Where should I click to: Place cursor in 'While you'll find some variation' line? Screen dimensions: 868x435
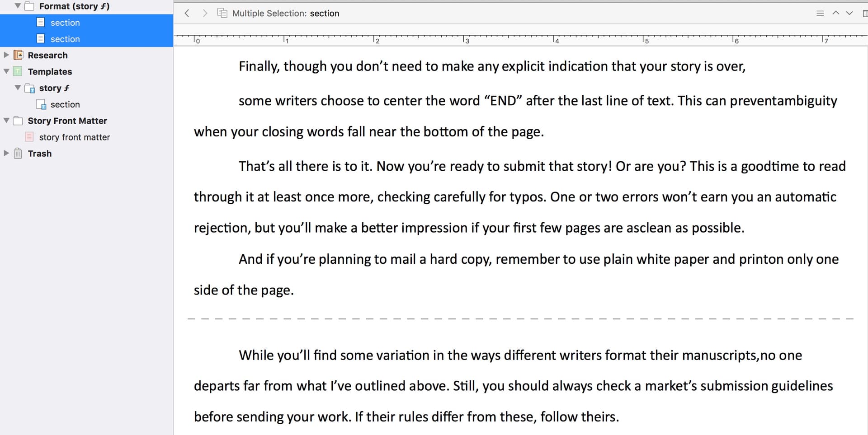[x=520, y=355]
